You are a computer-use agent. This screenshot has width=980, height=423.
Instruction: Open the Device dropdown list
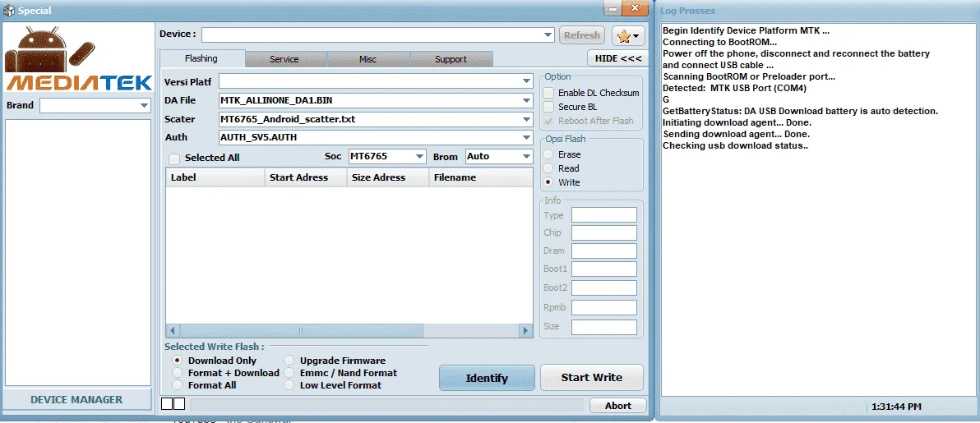coord(548,35)
